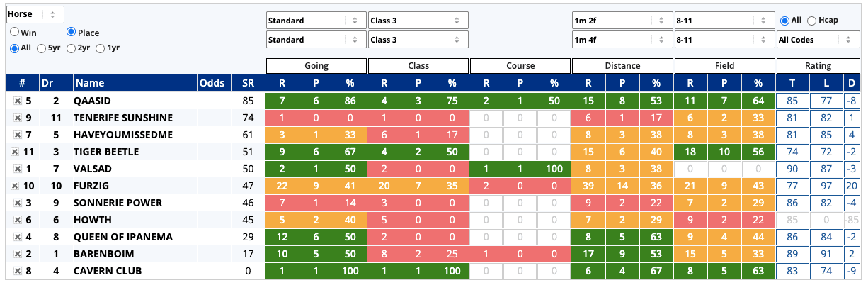Remove FURZIG using its X icon
This screenshot has height=290, width=868.
(14, 186)
